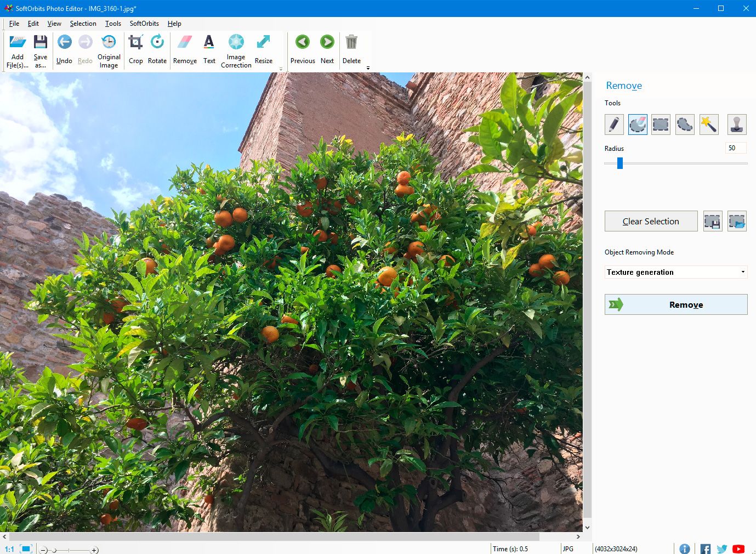Click the zoom out minus button

(x=44, y=550)
